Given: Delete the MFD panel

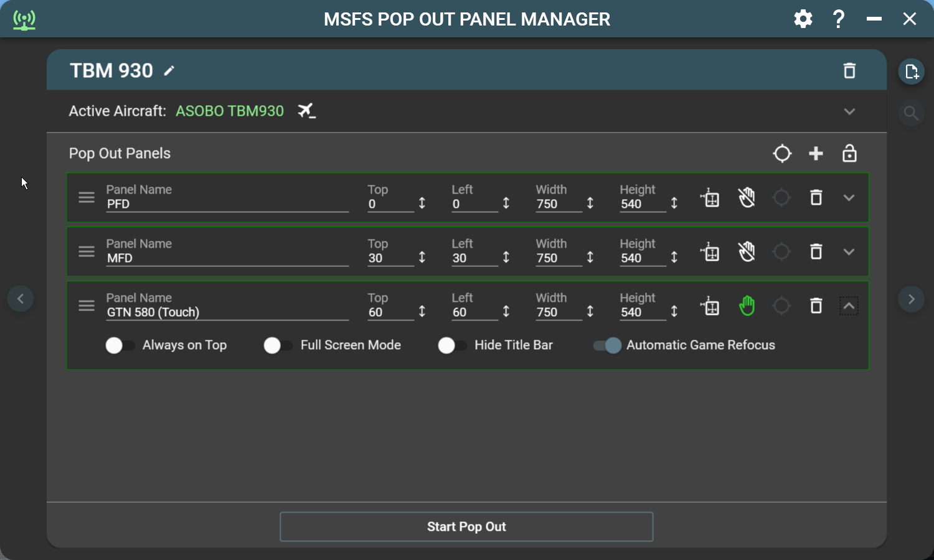Looking at the screenshot, I should (x=816, y=252).
